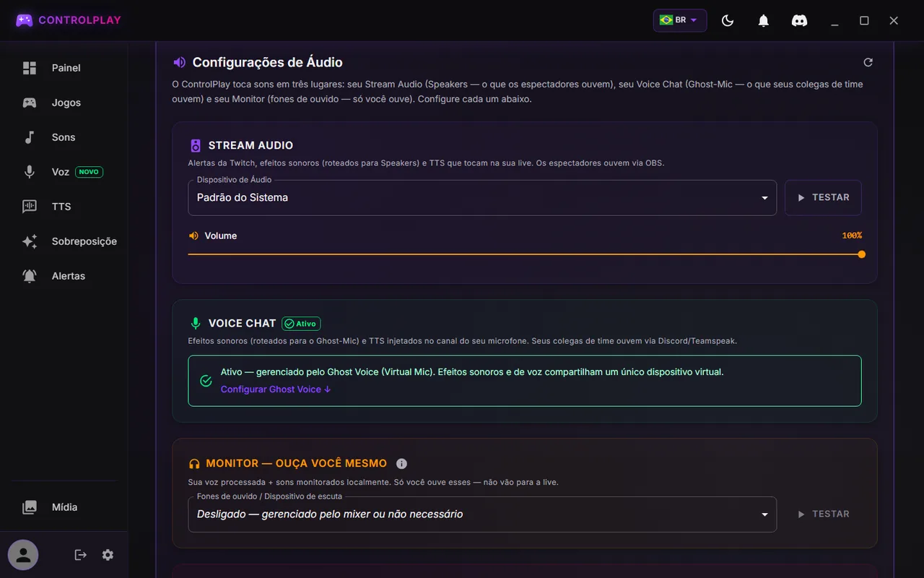Refresh audio settings with the reload icon
Screen dimensions: 924x578
point(868,62)
